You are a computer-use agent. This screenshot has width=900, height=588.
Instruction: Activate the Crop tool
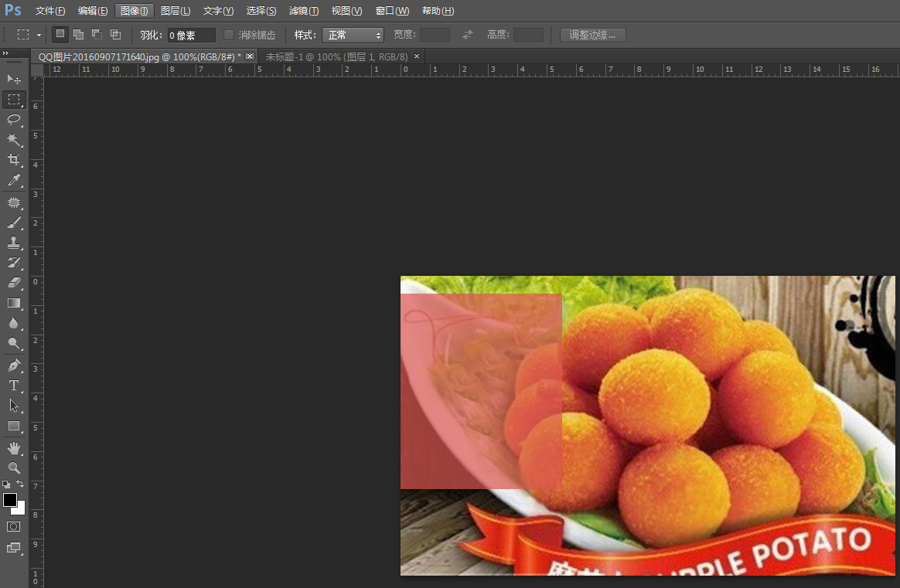point(14,160)
